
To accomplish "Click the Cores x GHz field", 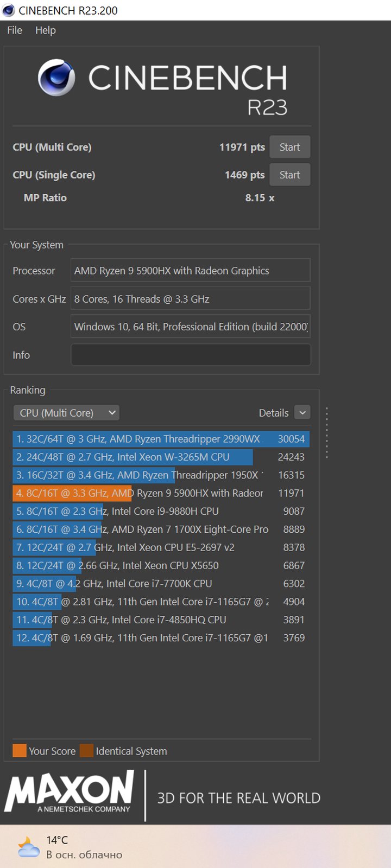I will pyautogui.click(x=191, y=299).
